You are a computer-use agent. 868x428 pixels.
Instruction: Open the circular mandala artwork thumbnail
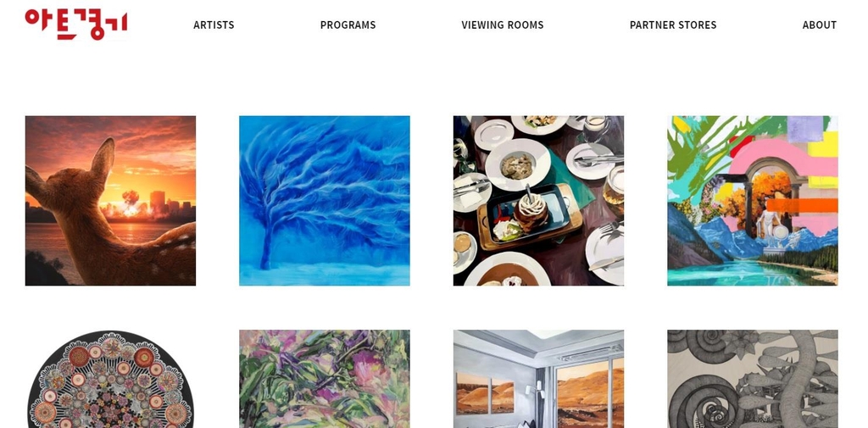coord(110,380)
